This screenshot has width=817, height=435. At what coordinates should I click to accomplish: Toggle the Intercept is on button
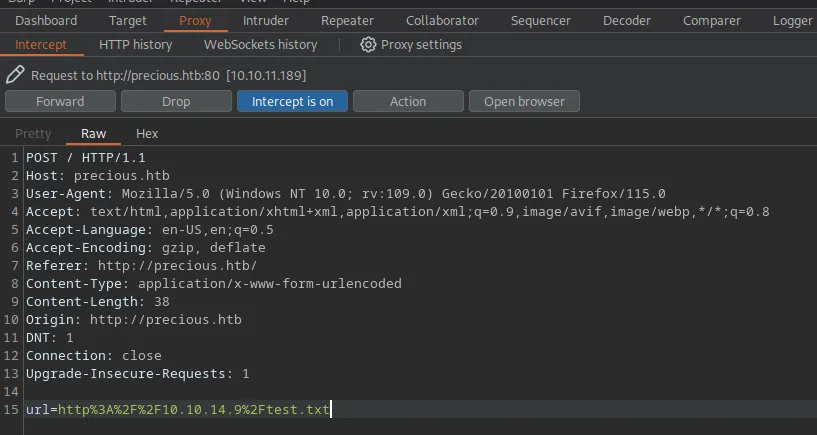coord(292,101)
